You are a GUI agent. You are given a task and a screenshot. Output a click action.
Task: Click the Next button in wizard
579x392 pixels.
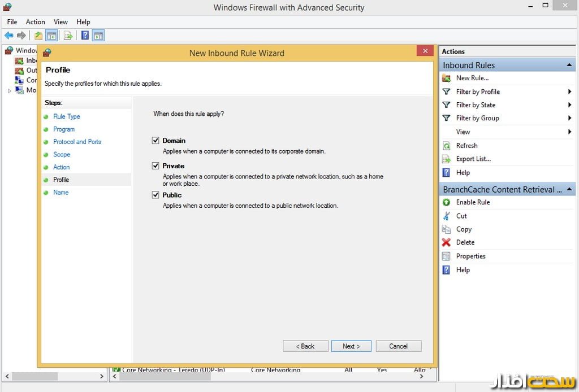tap(351, 346)
